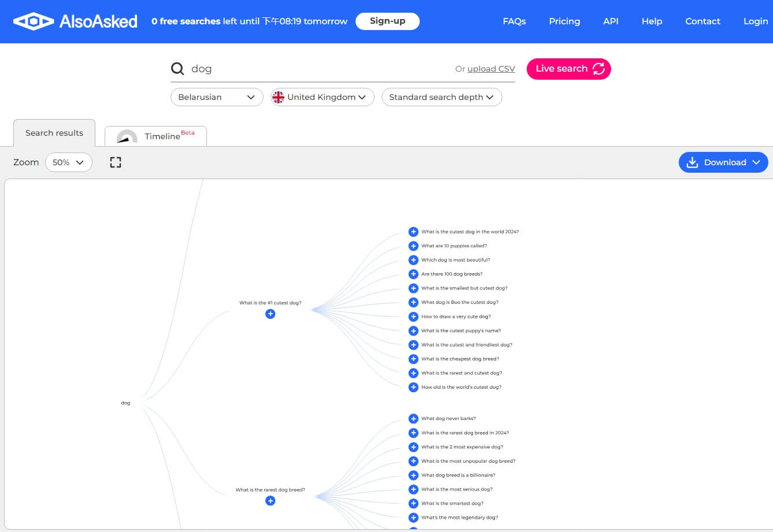Click the search input containing 'dog'
Viewport: 773px width, 532px height.
click(318, 69)
